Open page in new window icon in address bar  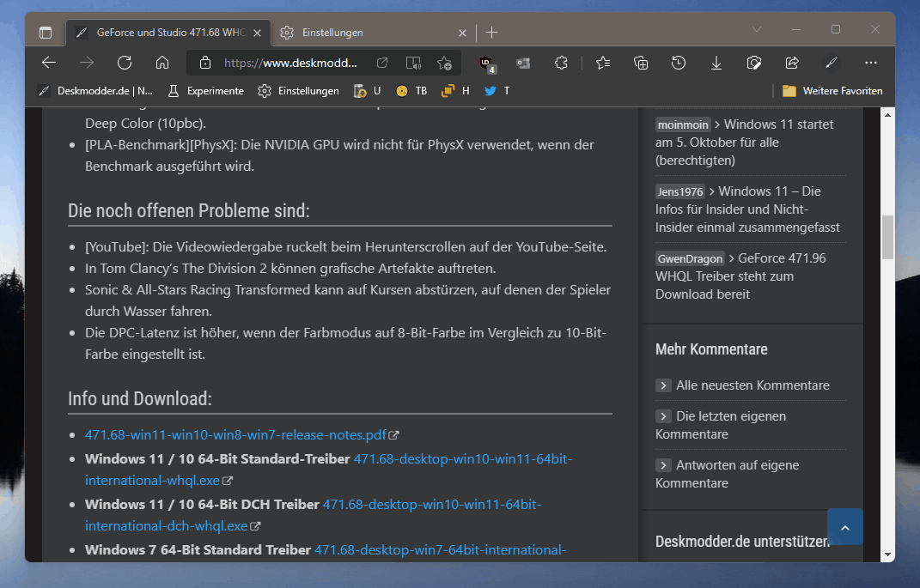coord(382,63)
